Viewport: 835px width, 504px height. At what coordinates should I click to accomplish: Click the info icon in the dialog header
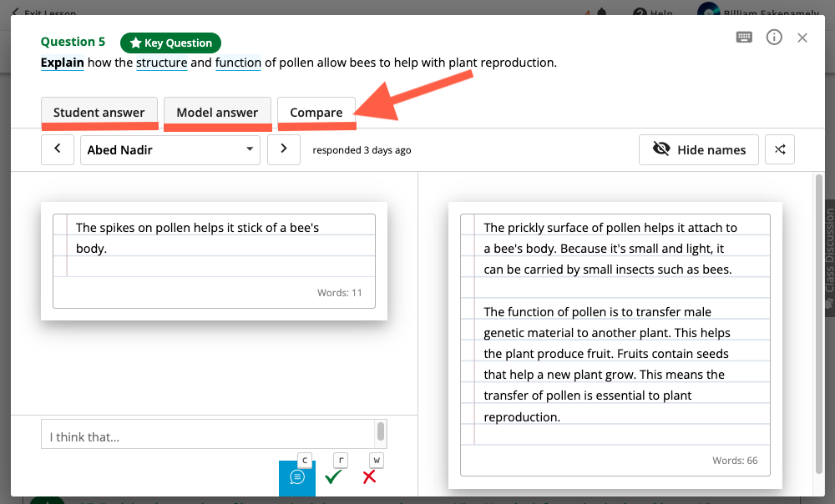click(773, 37)
